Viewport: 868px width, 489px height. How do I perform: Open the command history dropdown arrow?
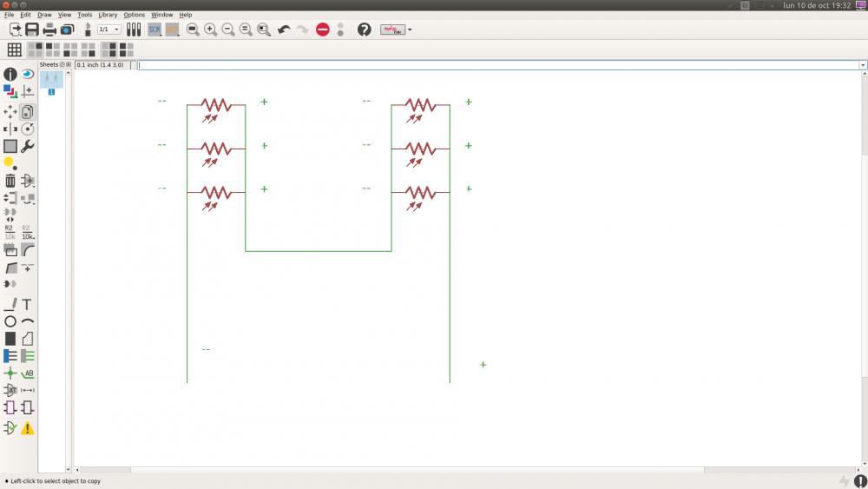pos(863,65)
